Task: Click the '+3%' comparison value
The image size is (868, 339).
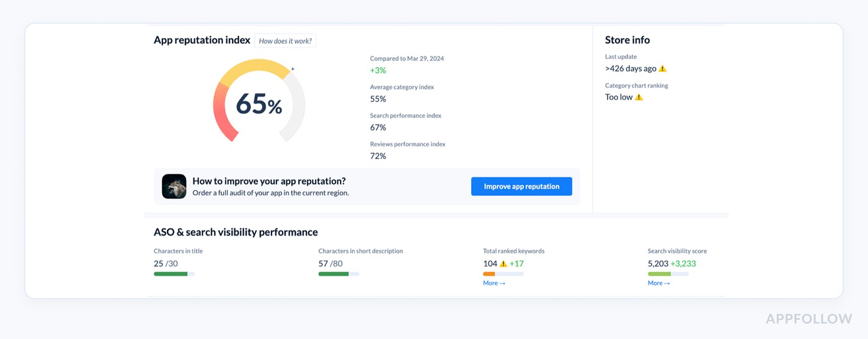Action: 378,71
